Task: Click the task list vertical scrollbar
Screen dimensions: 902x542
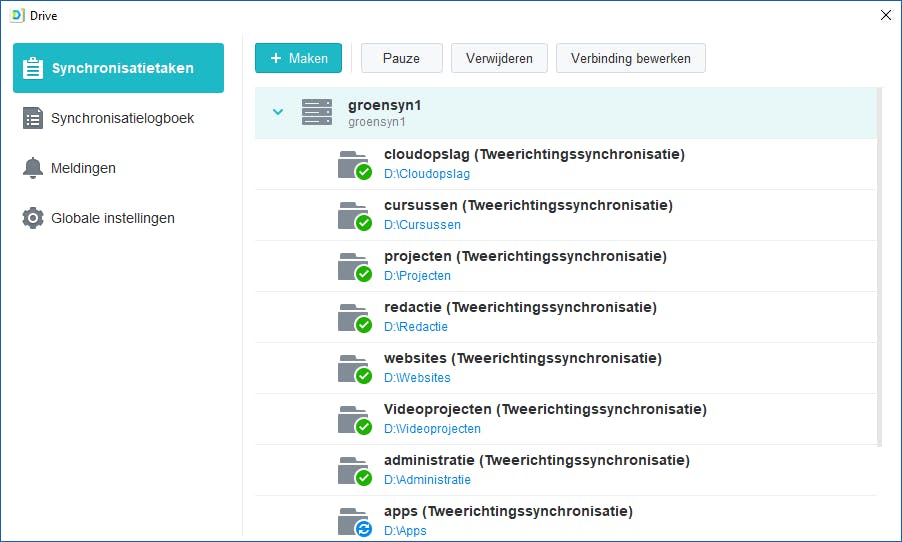Action: [879, 267]
